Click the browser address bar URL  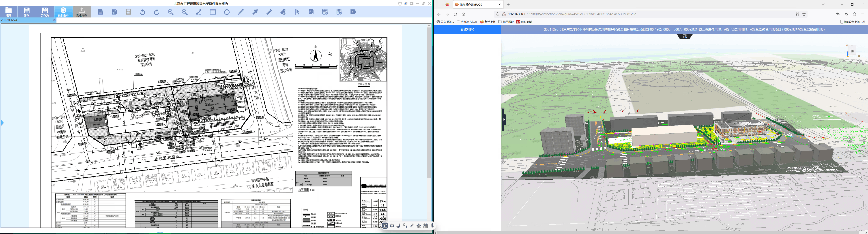(572, 14)
